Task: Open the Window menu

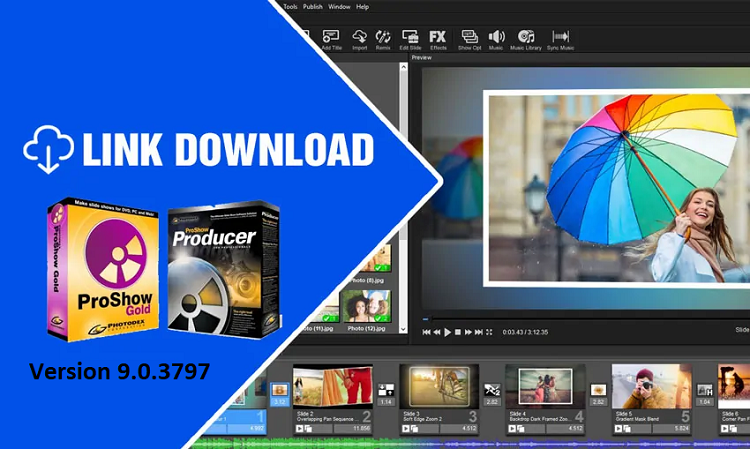Action: (x=339, y=7)
